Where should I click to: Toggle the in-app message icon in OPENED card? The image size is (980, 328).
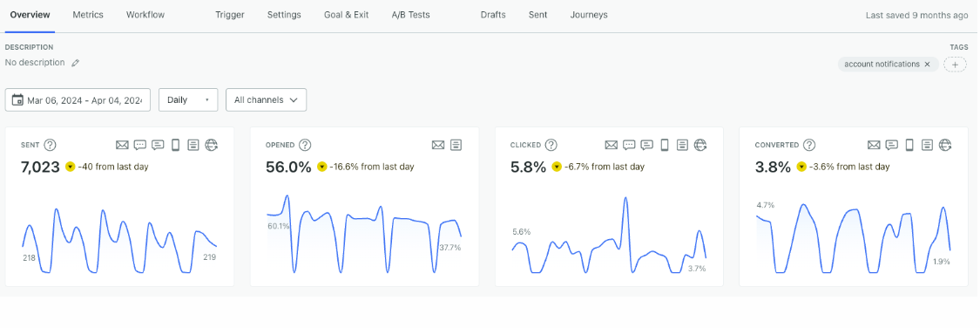456,145
